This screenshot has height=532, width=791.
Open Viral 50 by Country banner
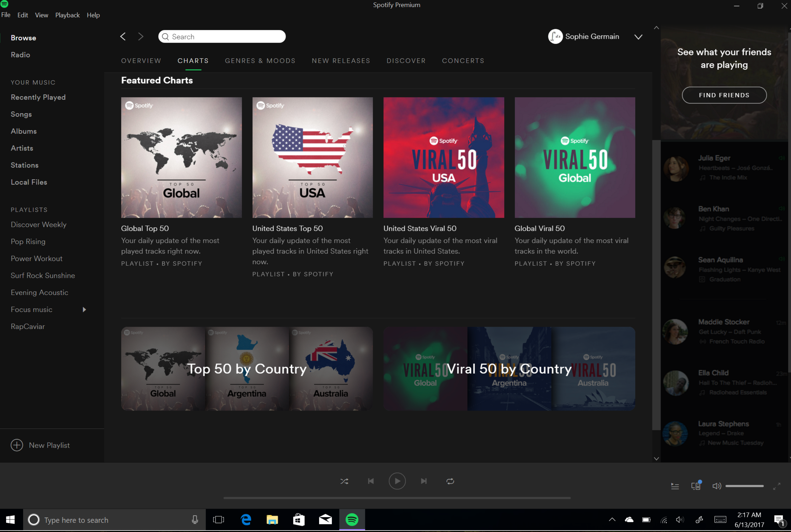pyautogui.click(x=509, y=368)
